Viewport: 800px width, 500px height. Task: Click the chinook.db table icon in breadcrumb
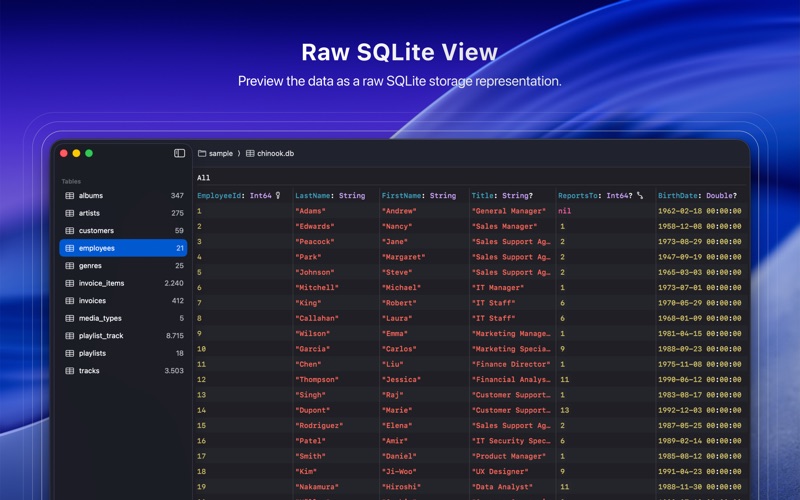point(250,154)
